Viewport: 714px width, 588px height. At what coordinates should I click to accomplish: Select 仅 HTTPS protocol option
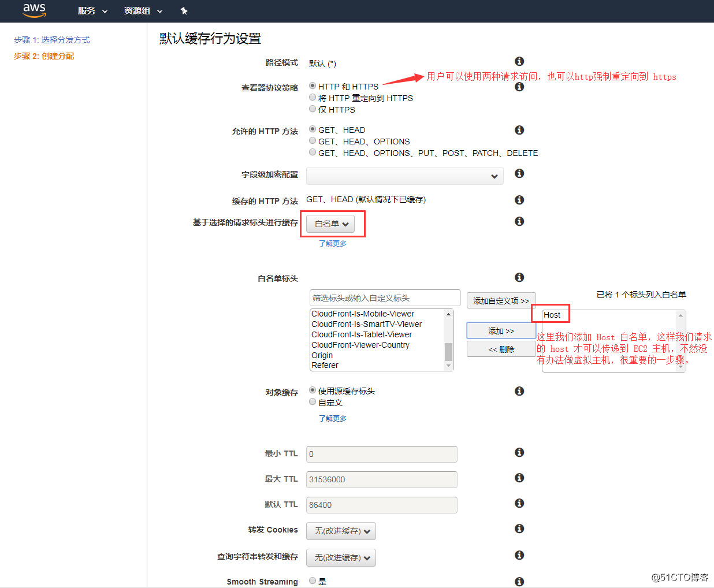click(313, 109)
